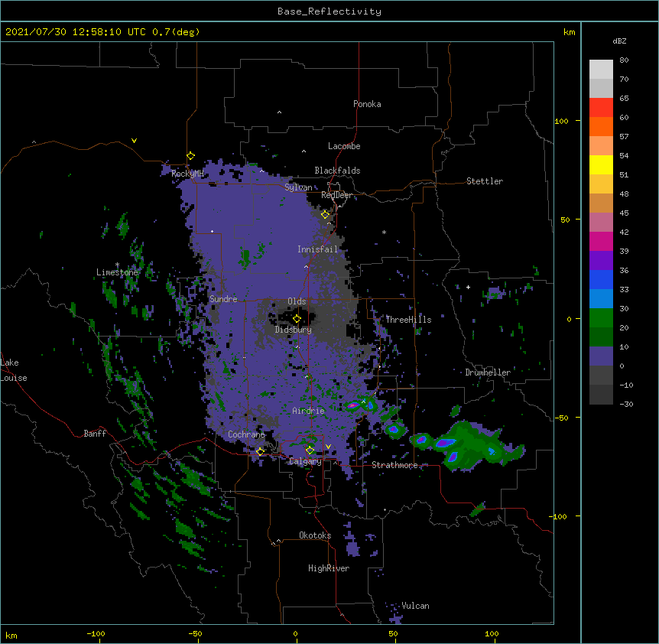Viewport: 659px width, 644px height.
Task: Click the Cochrane town label
Action: [246, 434]
